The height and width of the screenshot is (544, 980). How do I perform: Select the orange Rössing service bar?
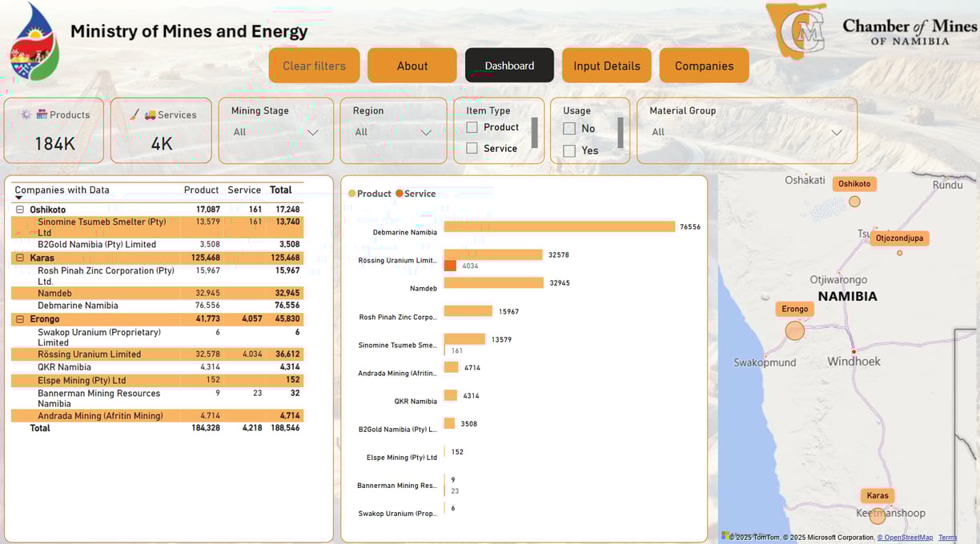point(450,266)
